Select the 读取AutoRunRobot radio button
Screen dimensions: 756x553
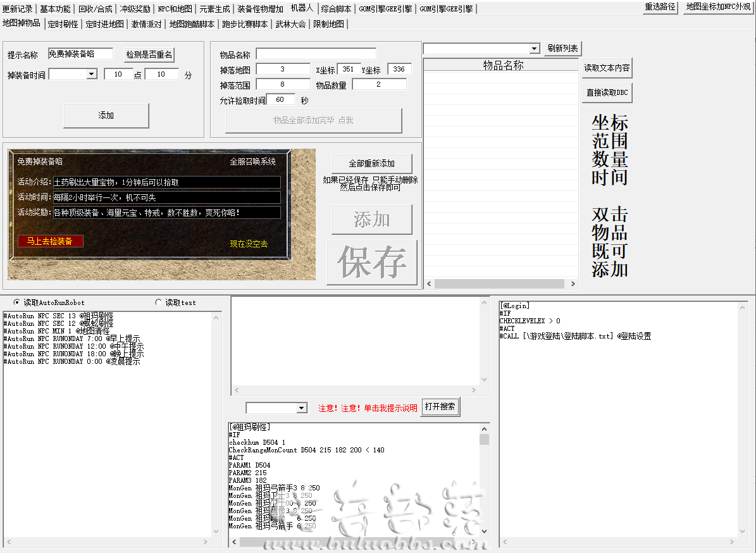click(x=17, y=302)
